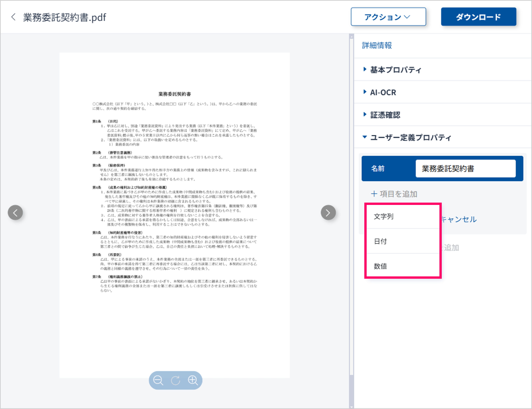Expand the 証憑確認 section
This screenshot has height=409, width=532.
tap(385, 115)
